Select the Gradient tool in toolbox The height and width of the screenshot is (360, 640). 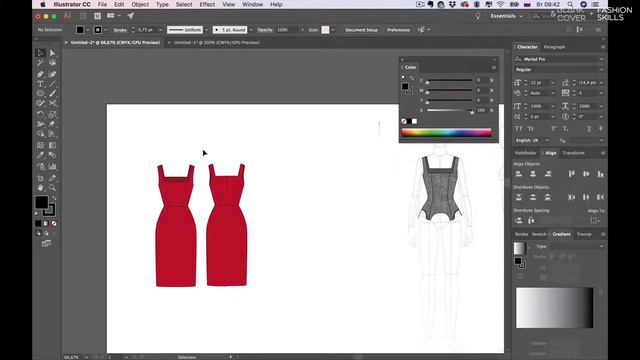52,145
